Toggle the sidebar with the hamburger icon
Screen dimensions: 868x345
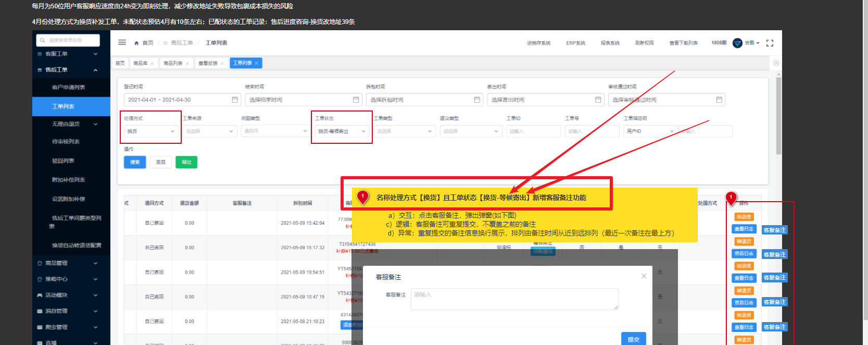(x=122, y=42)
